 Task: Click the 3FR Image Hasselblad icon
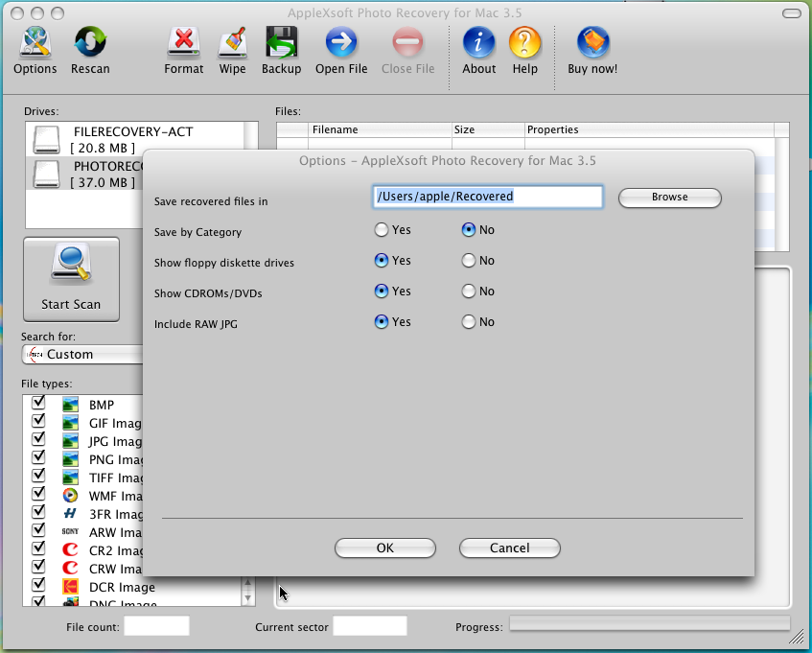click(70, 514)
